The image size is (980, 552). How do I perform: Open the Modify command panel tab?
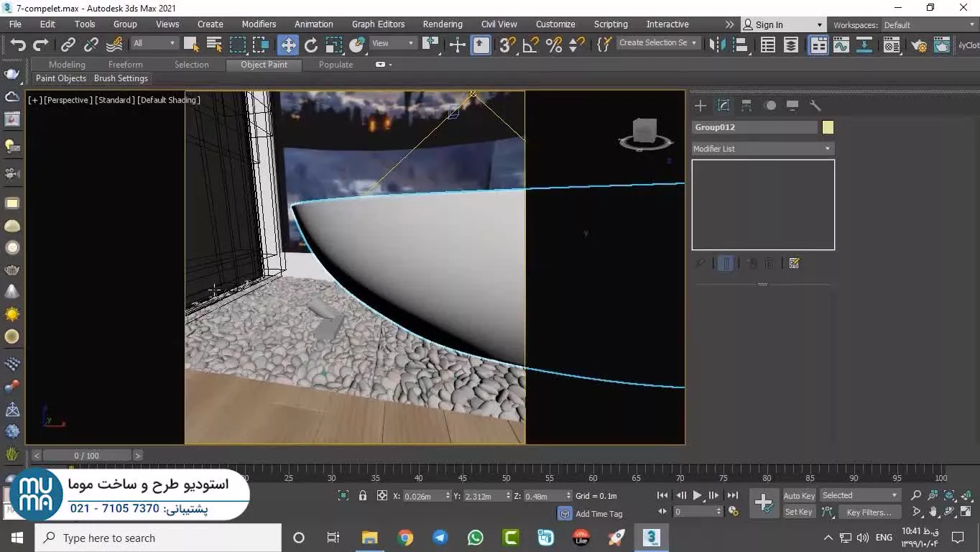(724, 106)
